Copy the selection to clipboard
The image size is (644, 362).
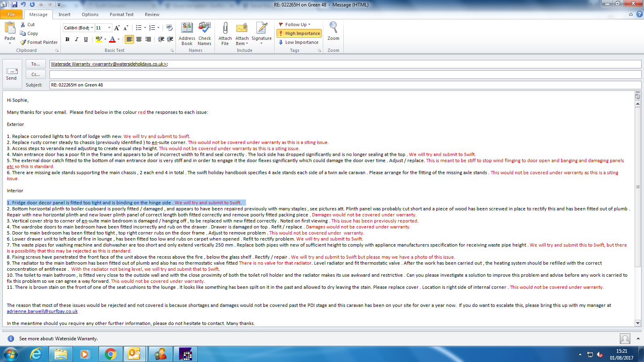click(29, 33)
